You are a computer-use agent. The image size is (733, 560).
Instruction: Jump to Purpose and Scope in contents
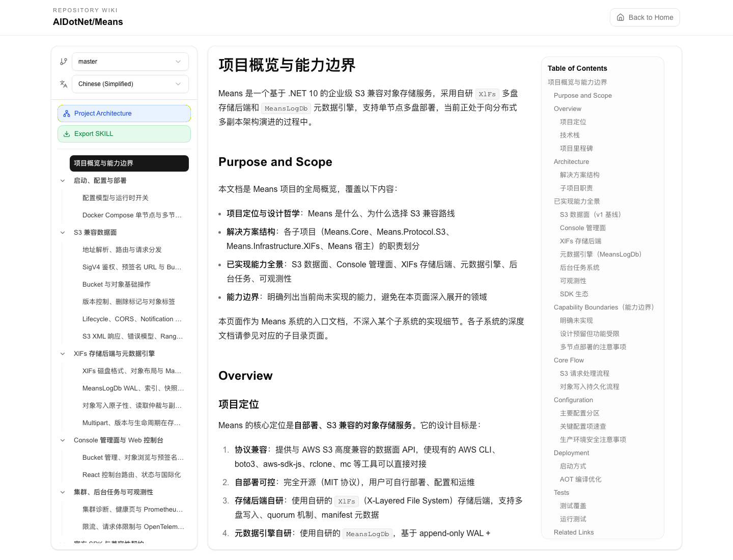[583, 96]
